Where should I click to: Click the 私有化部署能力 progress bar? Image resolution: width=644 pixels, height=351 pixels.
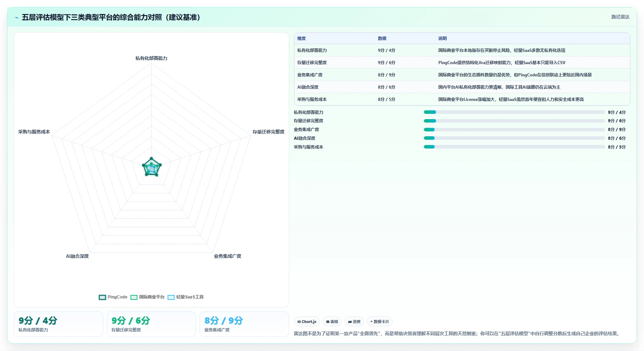(x=514, y=112)
